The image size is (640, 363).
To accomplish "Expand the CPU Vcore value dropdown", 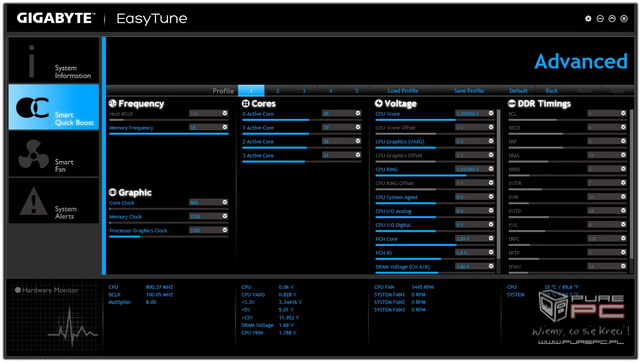I will [x=491, y=113].
